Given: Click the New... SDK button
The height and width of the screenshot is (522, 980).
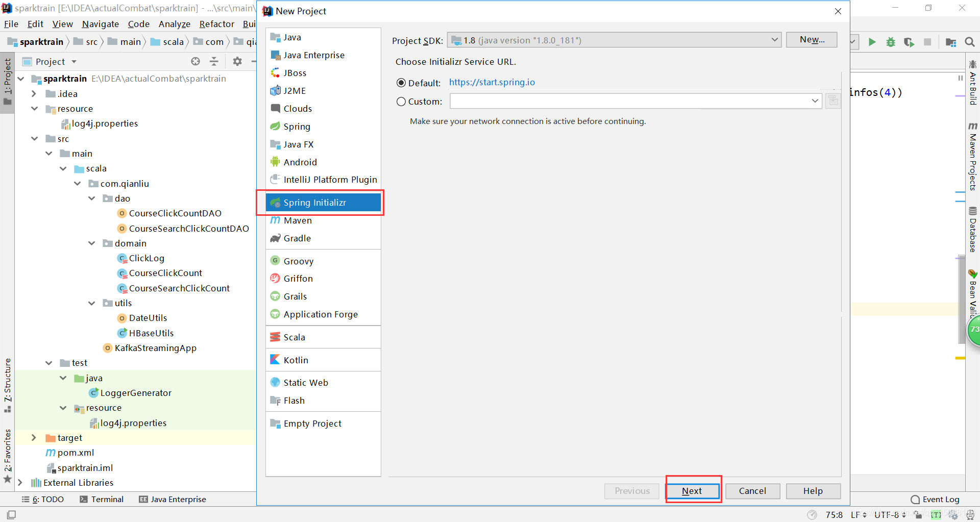Looking at the screenshot, I should [812, 40].
